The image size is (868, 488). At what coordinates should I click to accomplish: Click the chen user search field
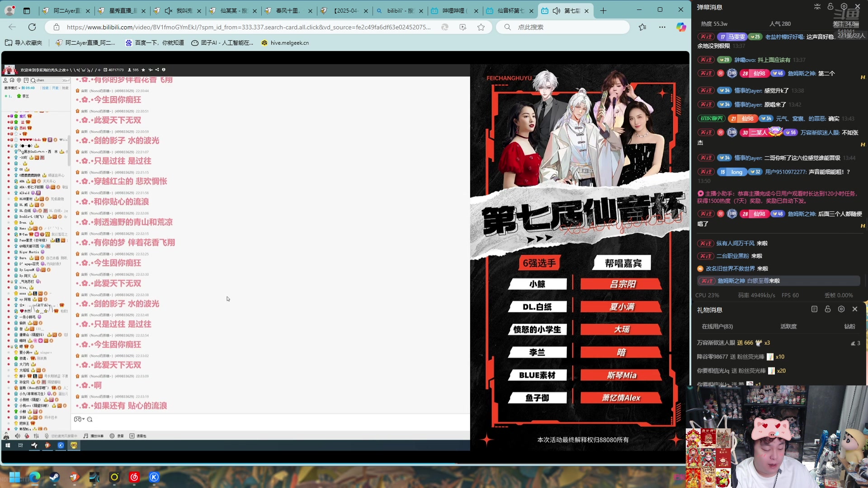(x=50, y=80)
